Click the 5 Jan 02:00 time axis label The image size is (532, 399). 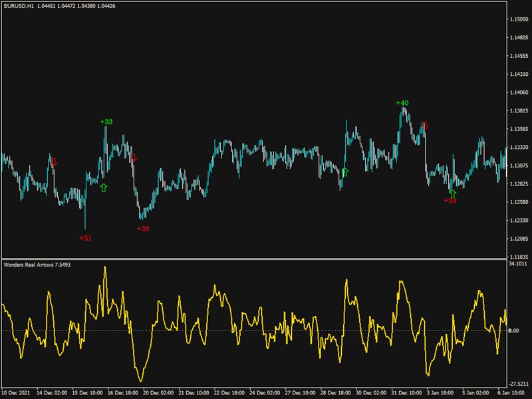point(475,393)
